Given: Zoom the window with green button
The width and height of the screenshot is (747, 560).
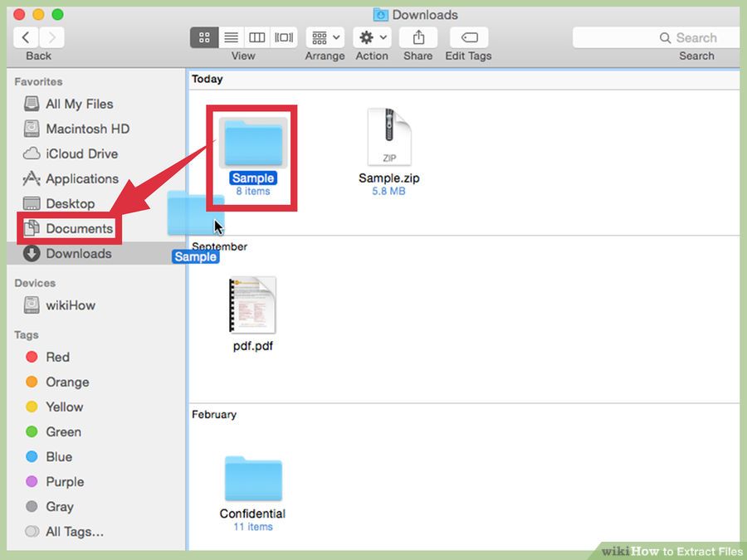Looking at the screenshot, I should (x=57, y=14).
